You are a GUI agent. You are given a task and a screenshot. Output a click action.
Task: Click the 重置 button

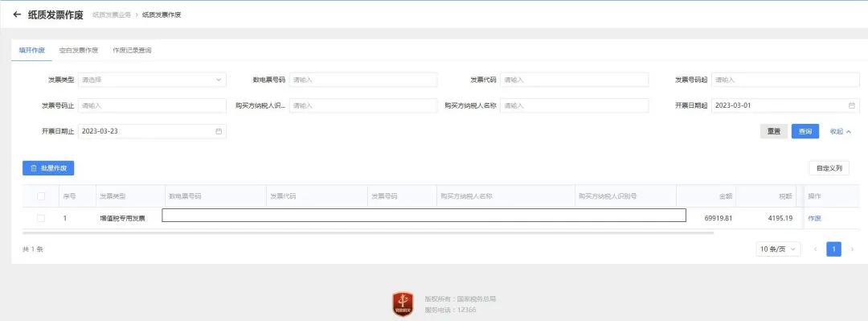[x=774, y=131]
